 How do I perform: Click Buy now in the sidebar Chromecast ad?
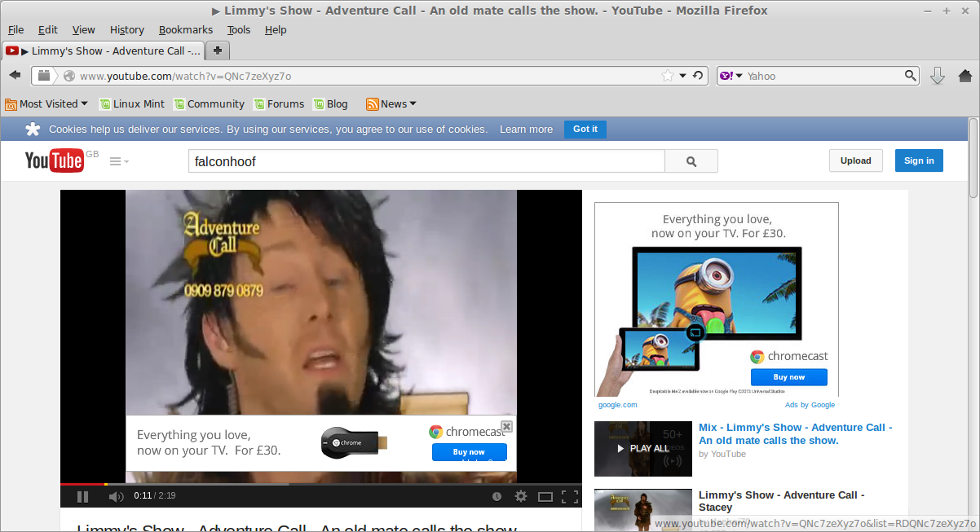point(788,377)
